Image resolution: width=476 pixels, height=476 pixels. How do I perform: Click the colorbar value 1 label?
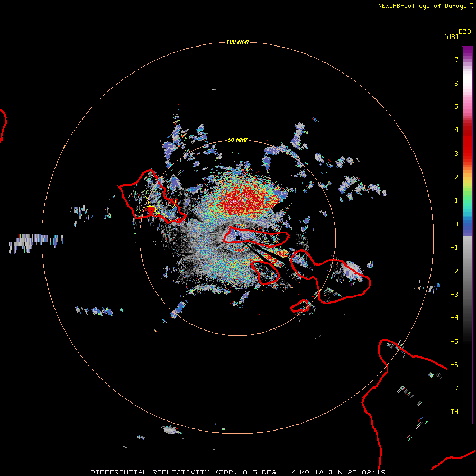tap(456, 200)
